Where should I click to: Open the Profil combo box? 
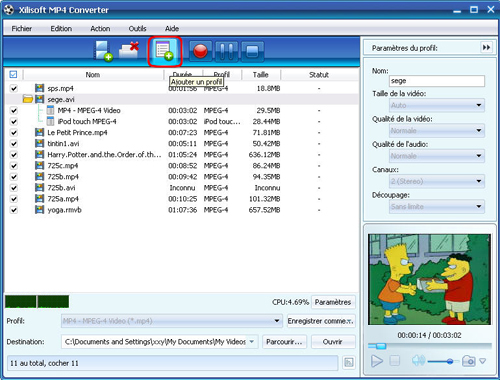(172, 321)
